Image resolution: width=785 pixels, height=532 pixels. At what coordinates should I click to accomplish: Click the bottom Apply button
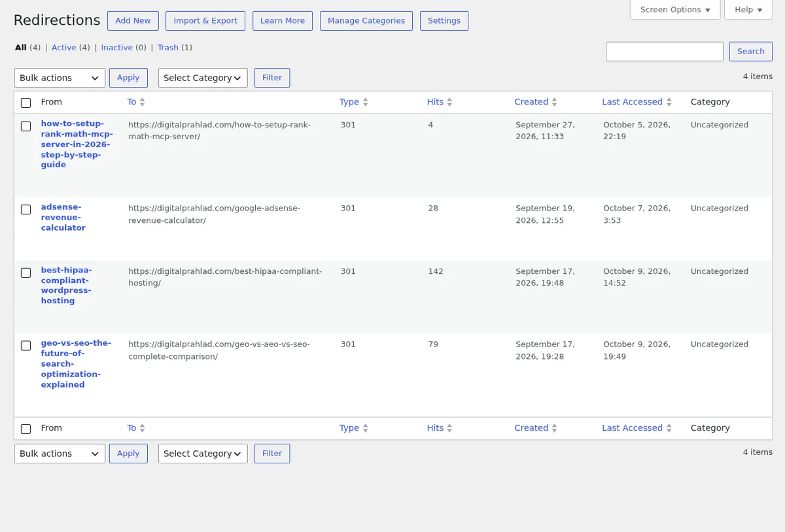pos(128,454)
